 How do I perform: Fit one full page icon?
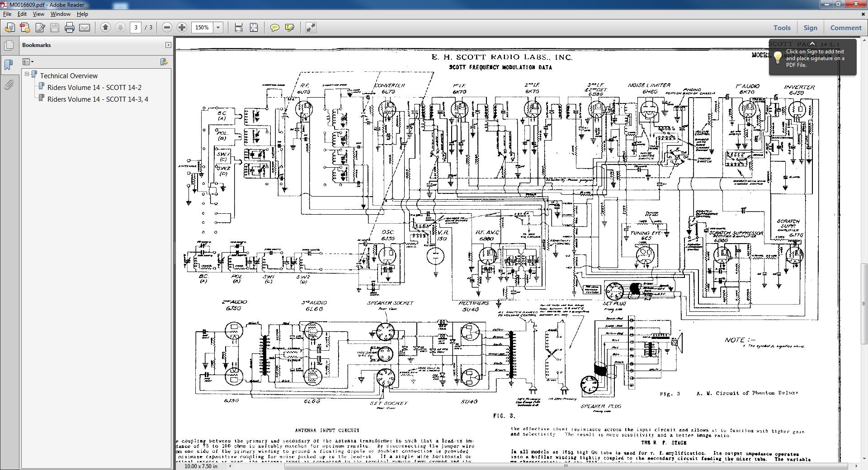coord(254,28)
